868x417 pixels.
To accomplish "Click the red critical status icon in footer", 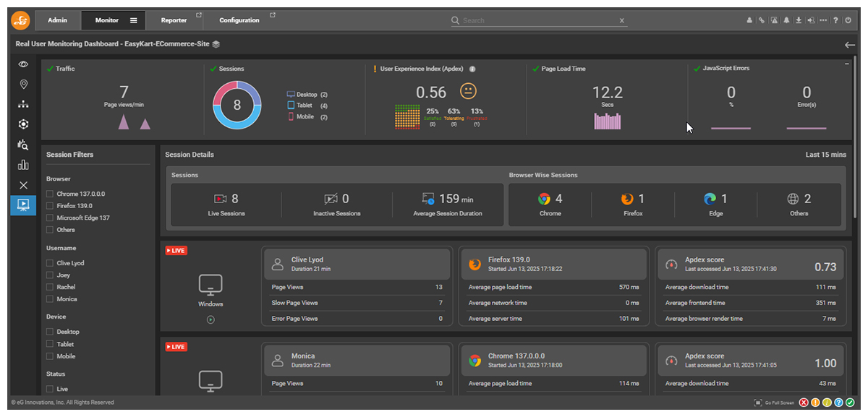I will coord(804,403).
